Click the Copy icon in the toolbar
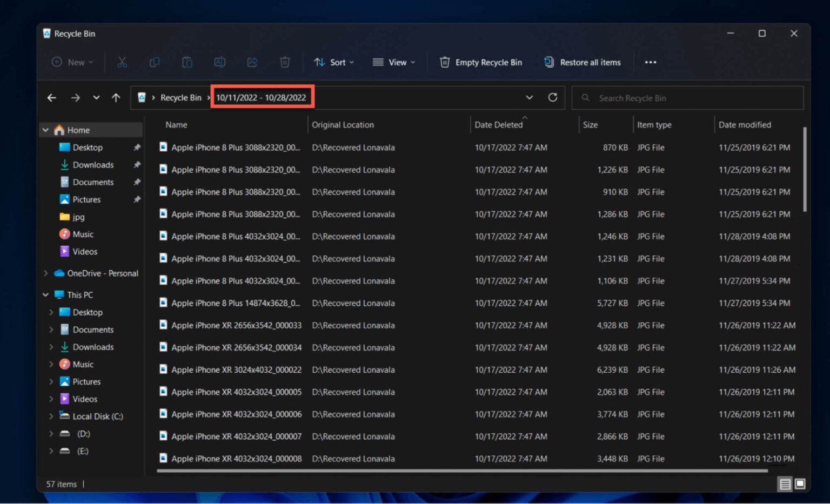Viewport: 830px width, 504px height. point(155,62)
